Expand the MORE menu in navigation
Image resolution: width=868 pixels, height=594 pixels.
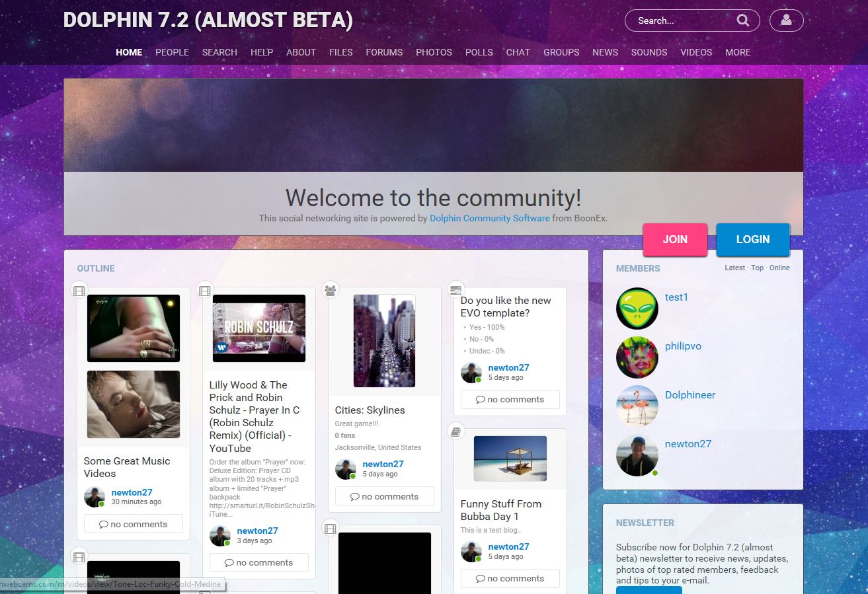738,52
